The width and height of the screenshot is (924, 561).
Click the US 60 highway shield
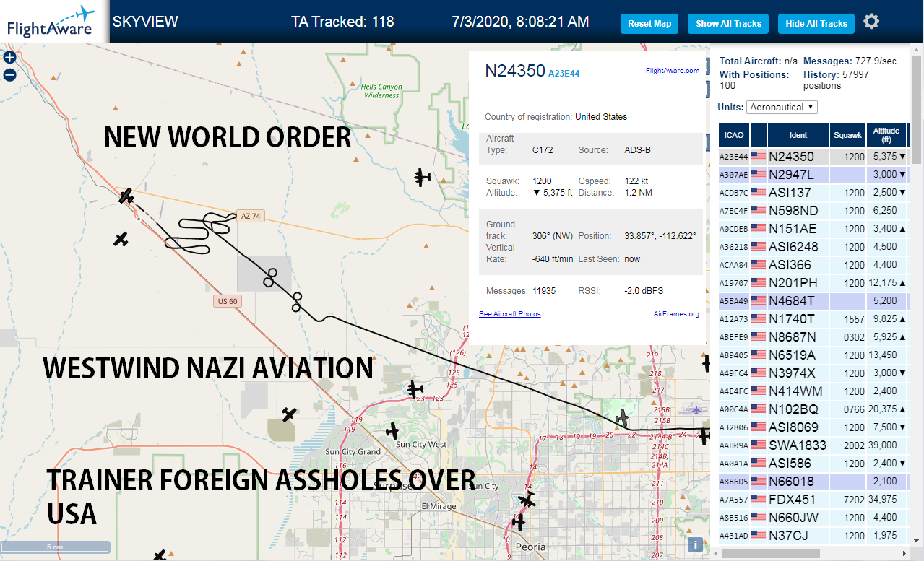click(226, 301)
